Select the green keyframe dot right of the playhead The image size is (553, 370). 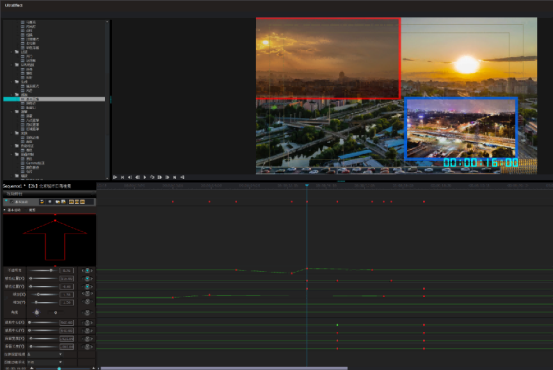(x=338, y=325)
